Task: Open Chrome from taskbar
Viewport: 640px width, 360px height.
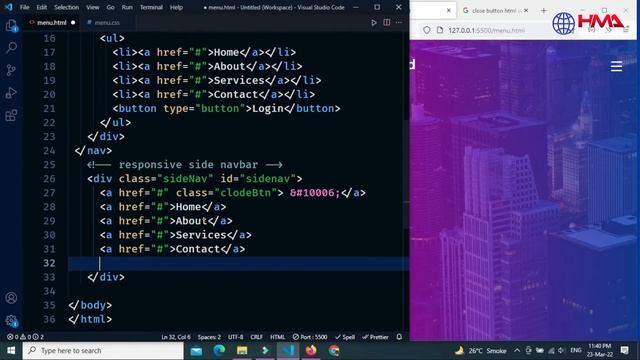Action: 334,351
